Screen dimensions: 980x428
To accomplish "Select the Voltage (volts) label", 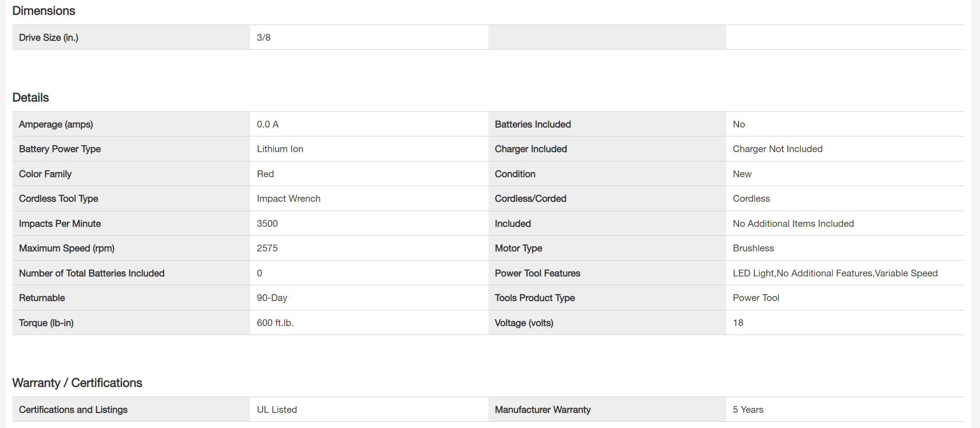I will (524, 323).
